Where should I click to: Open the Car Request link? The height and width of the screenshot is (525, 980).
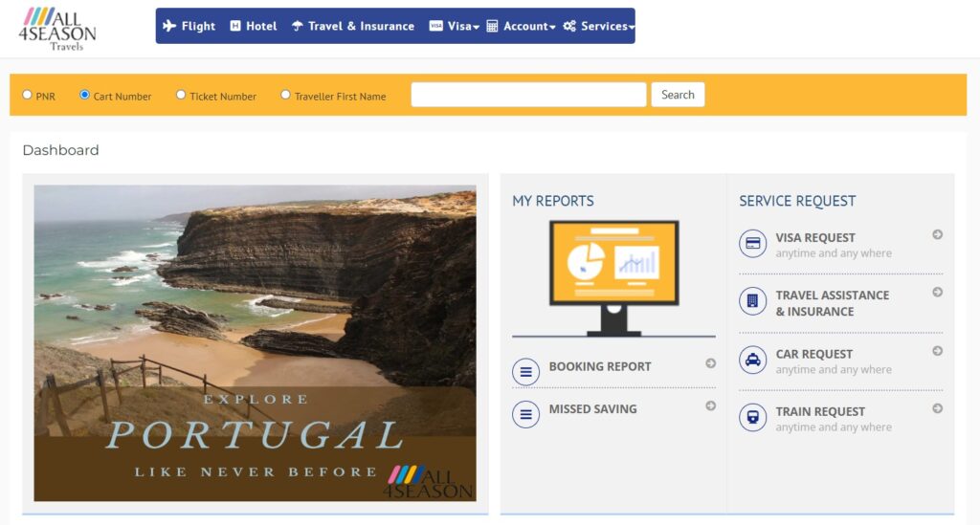(813, 354)
